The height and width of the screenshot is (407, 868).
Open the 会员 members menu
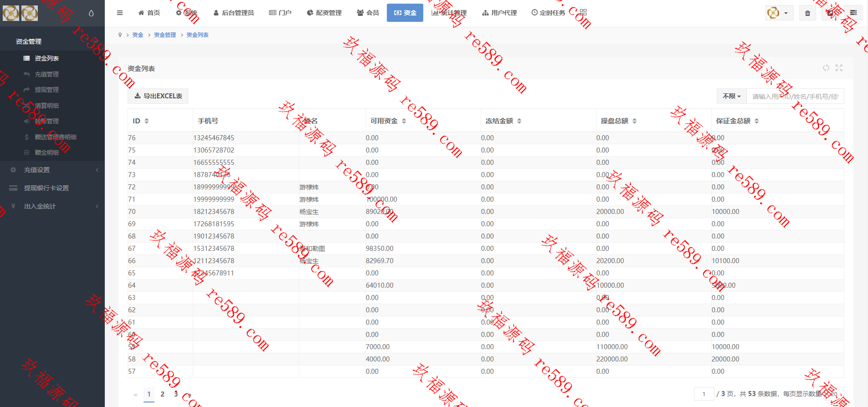pos(368,13)
